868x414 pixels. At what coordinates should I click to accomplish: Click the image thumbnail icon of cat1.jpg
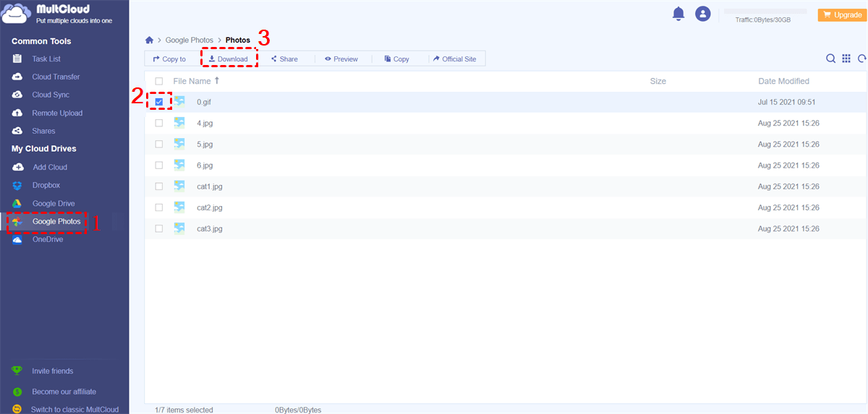coord(179,186)
